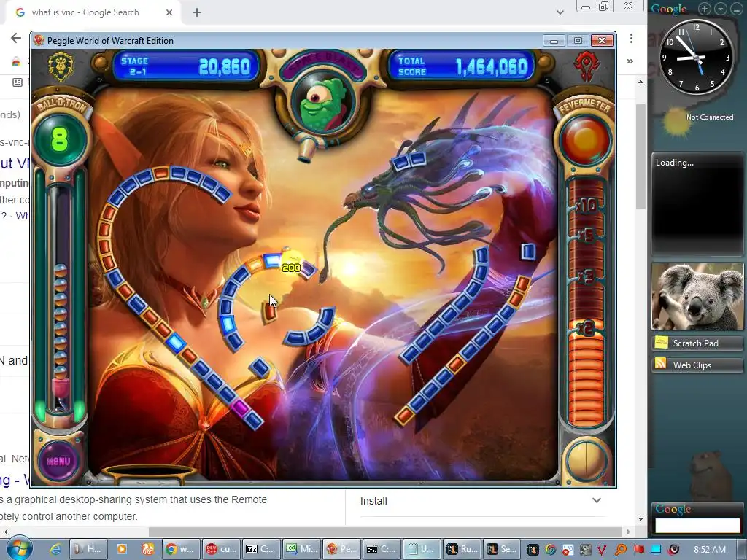Open the Chrome tab search dropdown arrow
The image size is (747, 560).
(x=560, y=12)
